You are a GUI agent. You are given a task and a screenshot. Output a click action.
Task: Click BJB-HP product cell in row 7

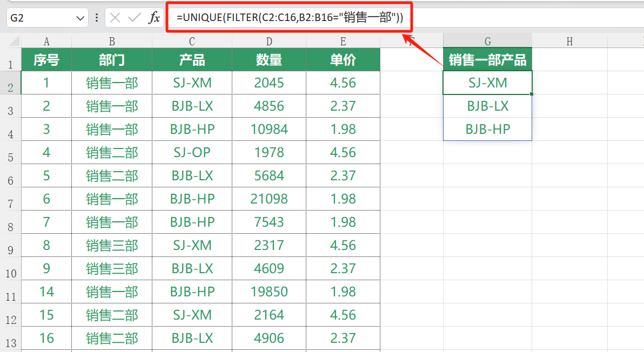click(x=192, y=199)
